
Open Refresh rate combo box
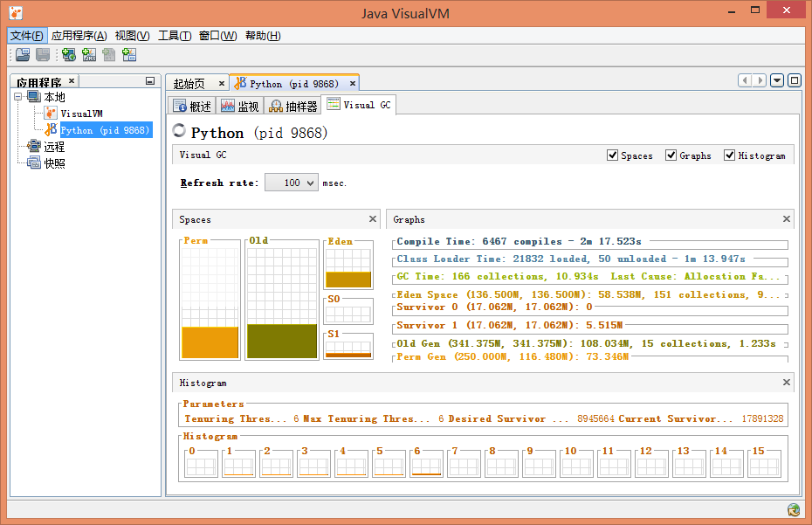pyautogui.click(x=292, y=183)
